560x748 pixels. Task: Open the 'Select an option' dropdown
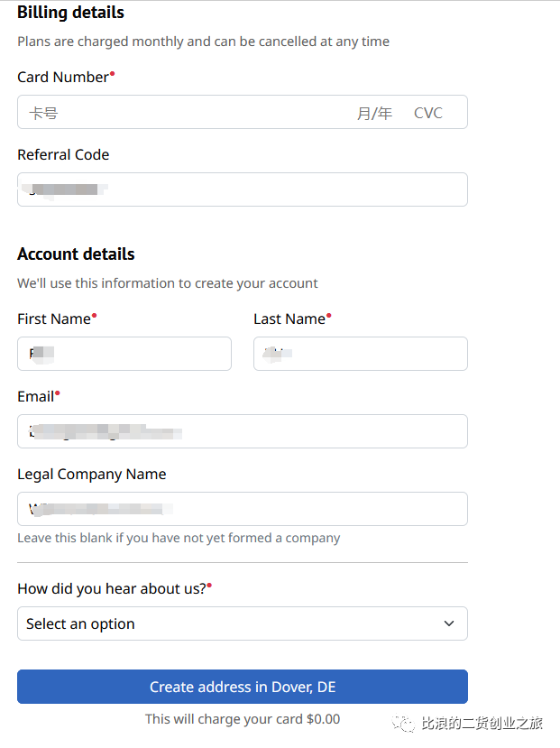point(242,623)
